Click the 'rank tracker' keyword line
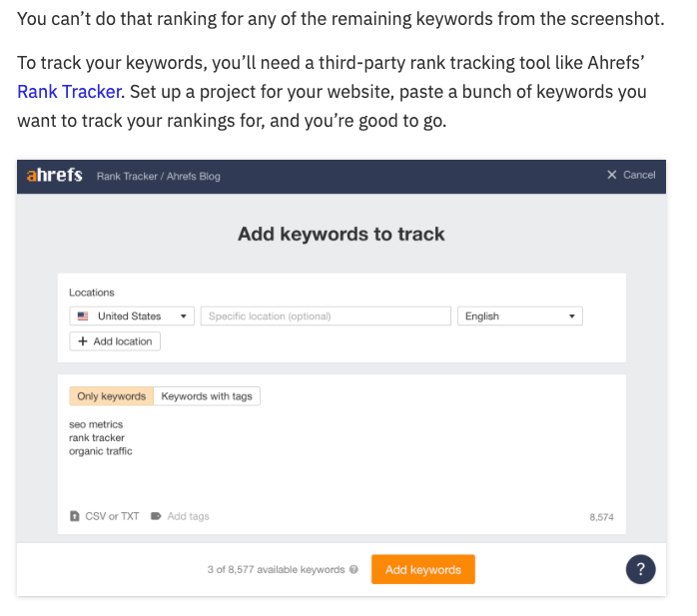This screenshot has height=616, width=697. [x=97, y=437]
